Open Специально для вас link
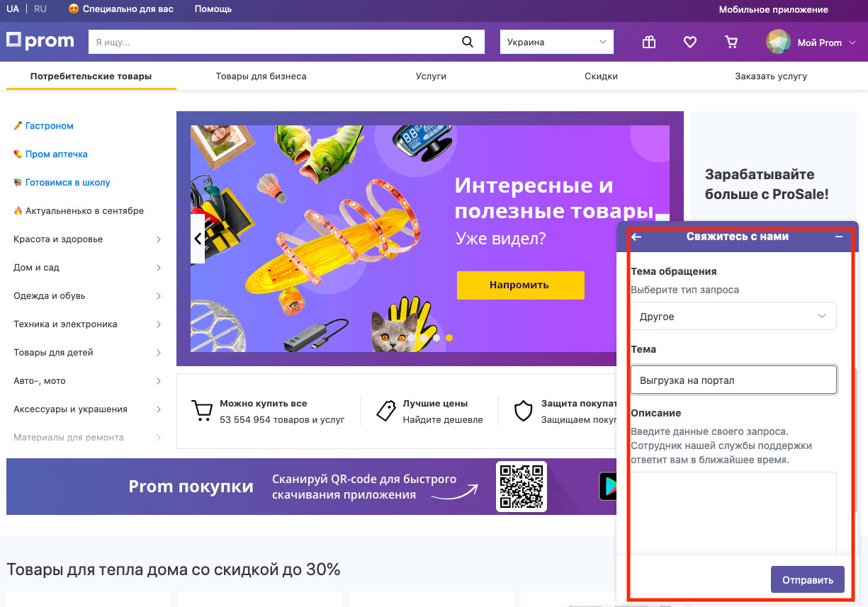The width and height of the screenshot is (868, 607). click(x=121, y=9)
